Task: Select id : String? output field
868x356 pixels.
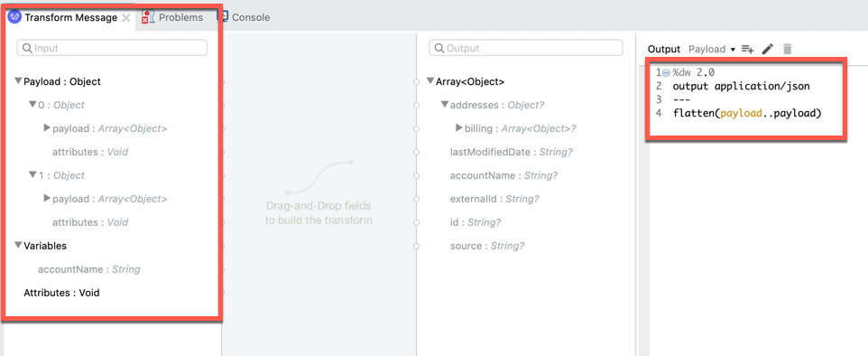Action: click(x=476, y=222)
